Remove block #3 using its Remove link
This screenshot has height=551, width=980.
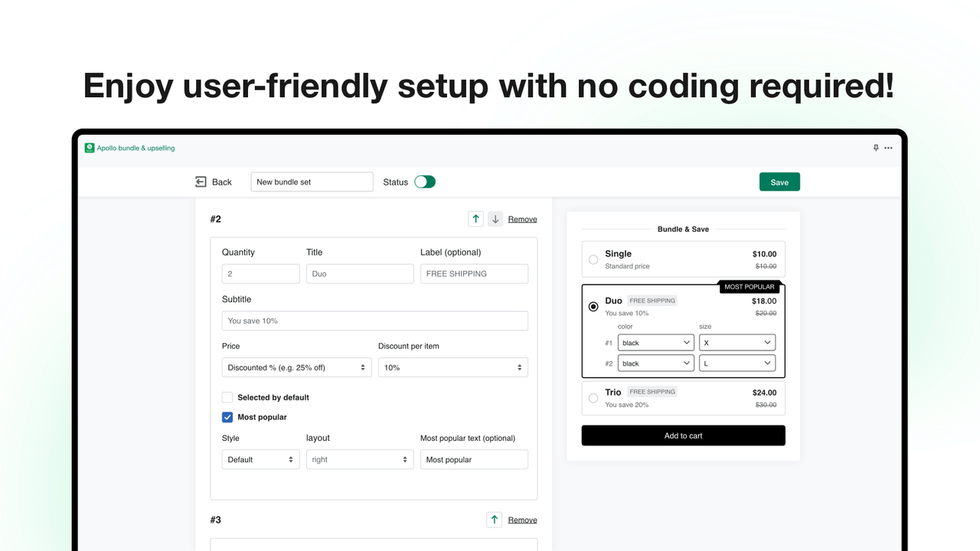[522, 519]
